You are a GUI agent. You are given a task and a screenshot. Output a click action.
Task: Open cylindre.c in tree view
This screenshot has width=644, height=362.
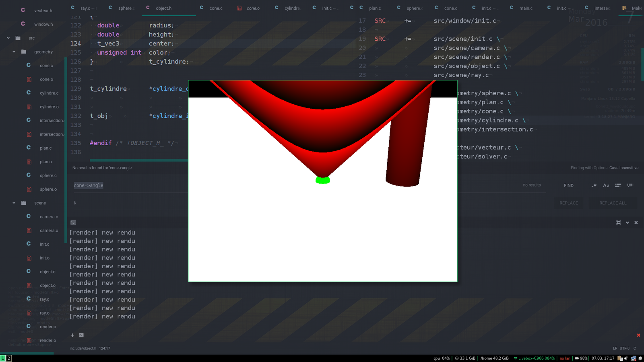point(49,93)
